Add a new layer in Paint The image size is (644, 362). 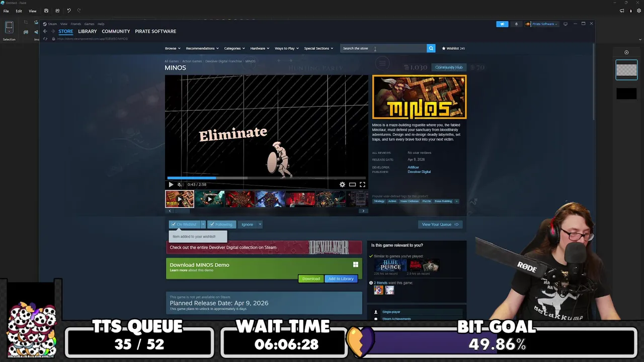point(626,52)
